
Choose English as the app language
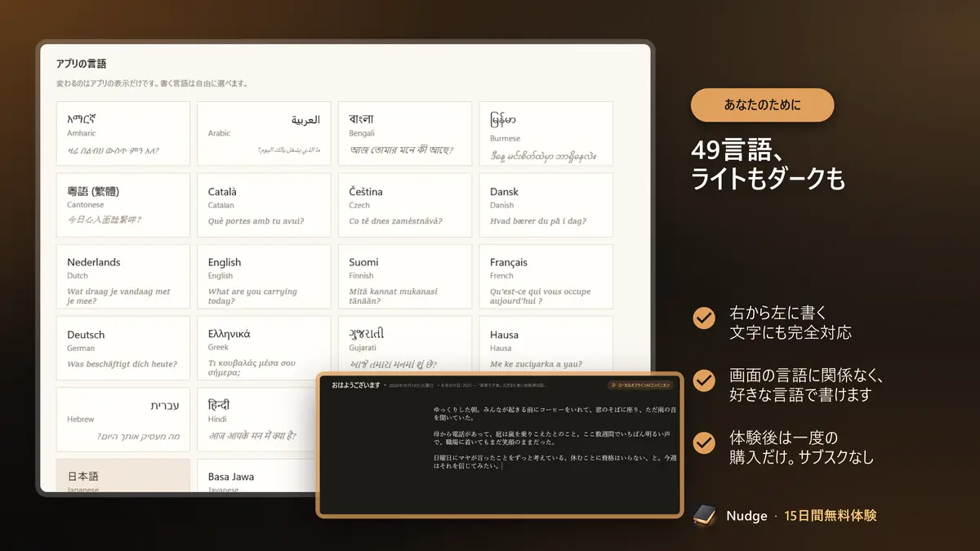(x=264, y=277)
